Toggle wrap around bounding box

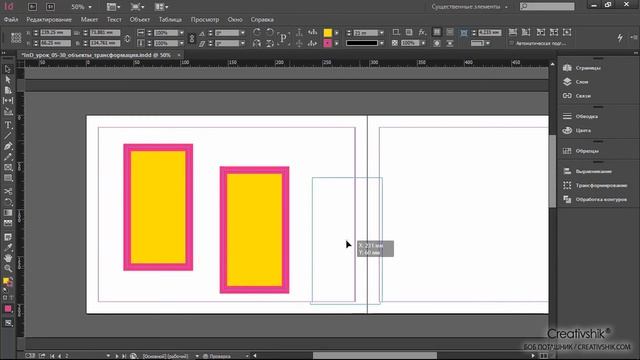coord(450,32)
